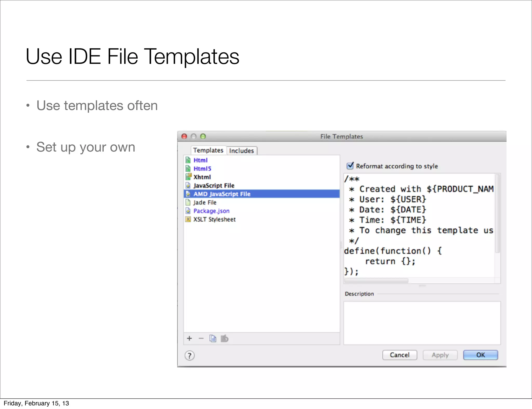Confirm with the OK button
532x409 pixels.
tap(481, 355)
